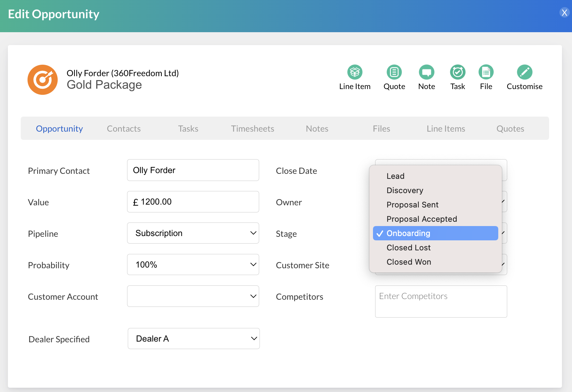The height and width of the screenshot is (392, 572).
Task: Click the Line Item box icon
Action: click(355, 72)
